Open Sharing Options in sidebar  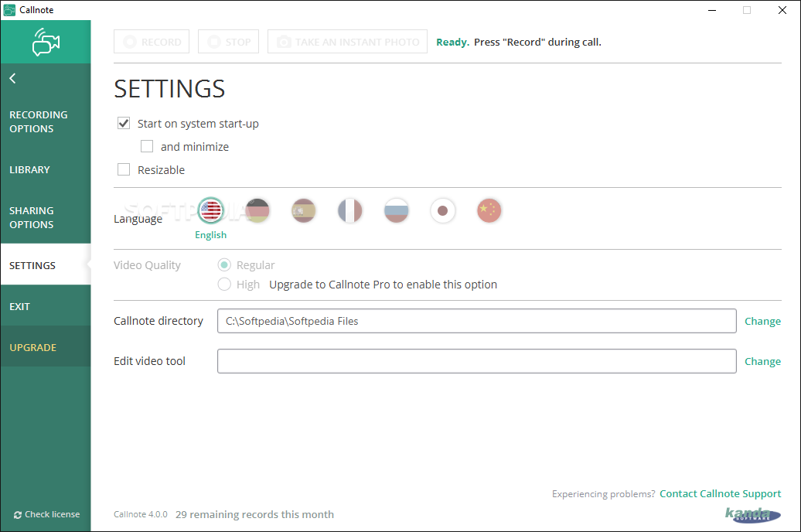click(x=46, y=218)
